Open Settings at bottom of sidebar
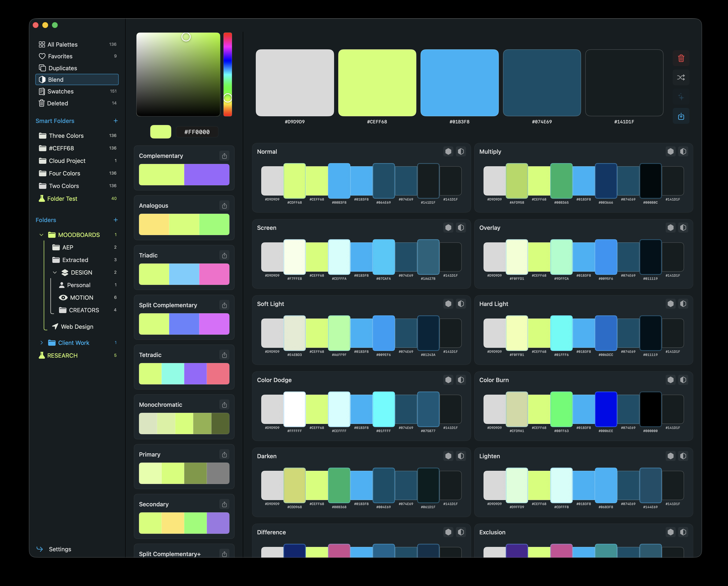Viewport: 728px width, 586px height. pyautogui.click(x=60, y=549)
